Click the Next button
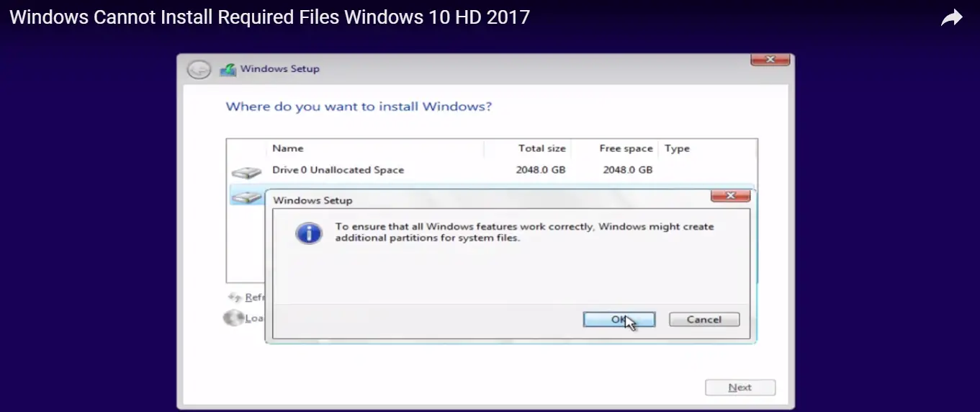Viewport: 980px width, 412px height. point(740,388)
